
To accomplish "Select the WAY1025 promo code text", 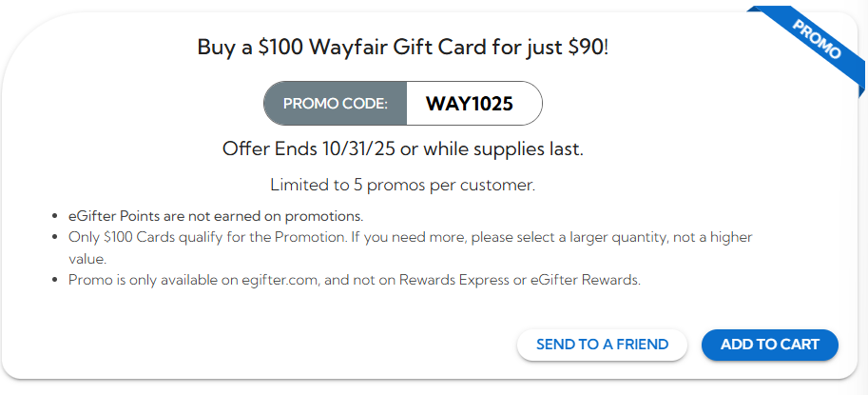I will pos(469,104).
